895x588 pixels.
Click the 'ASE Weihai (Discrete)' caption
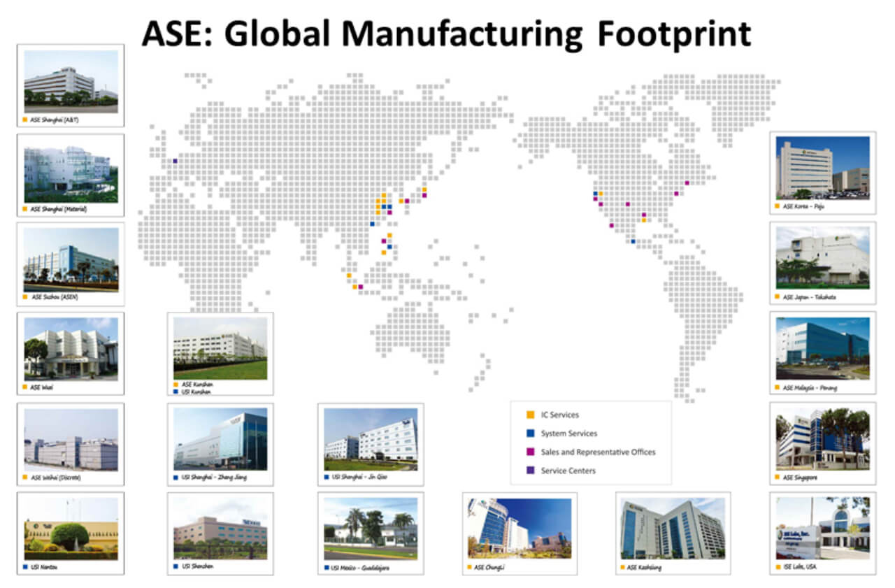point(57,479)
